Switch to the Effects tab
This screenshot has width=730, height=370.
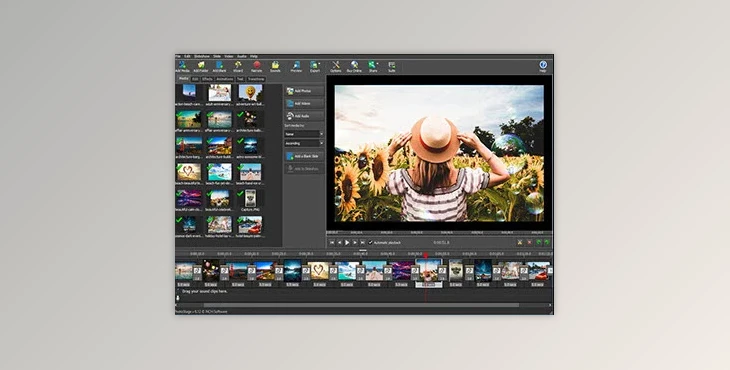[x=207, y=79]
